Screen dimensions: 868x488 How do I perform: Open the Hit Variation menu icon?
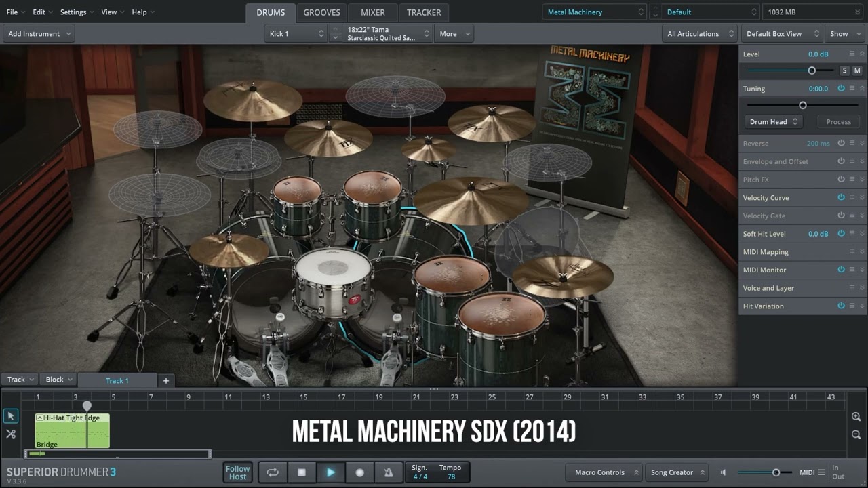click(x=852, y=306)
